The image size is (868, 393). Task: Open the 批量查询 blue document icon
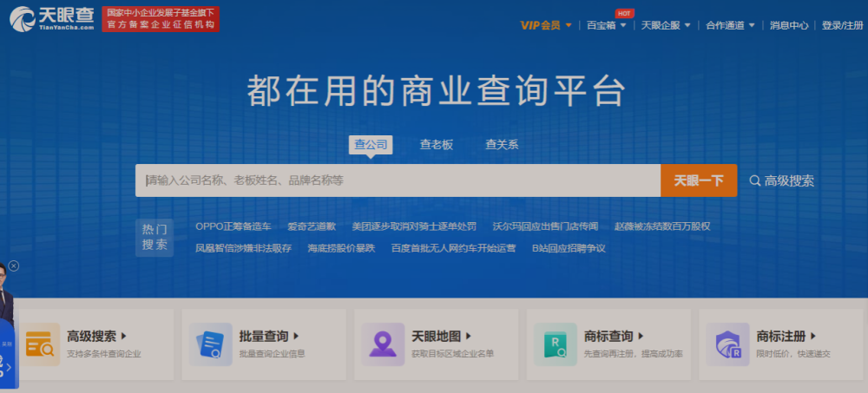pyautogui.click(x=210, y=344)
